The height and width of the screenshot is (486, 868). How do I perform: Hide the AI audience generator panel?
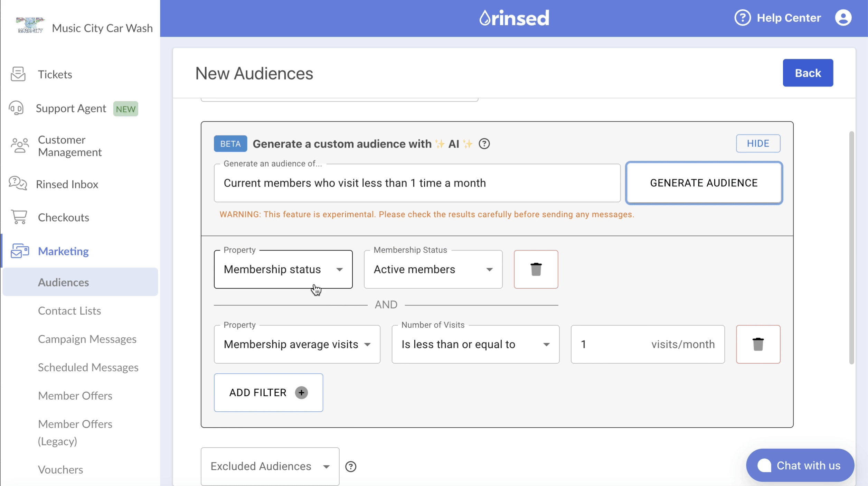coord(758,144)
